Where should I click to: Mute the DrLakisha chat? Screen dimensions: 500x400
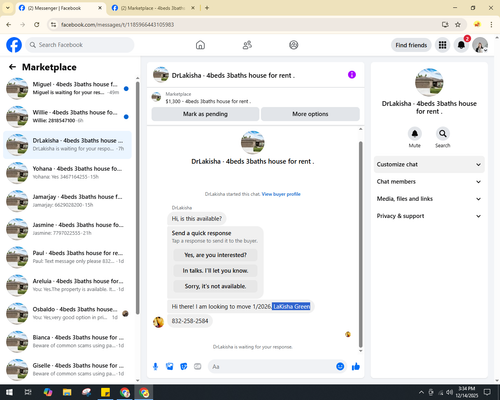pos(415,134)
